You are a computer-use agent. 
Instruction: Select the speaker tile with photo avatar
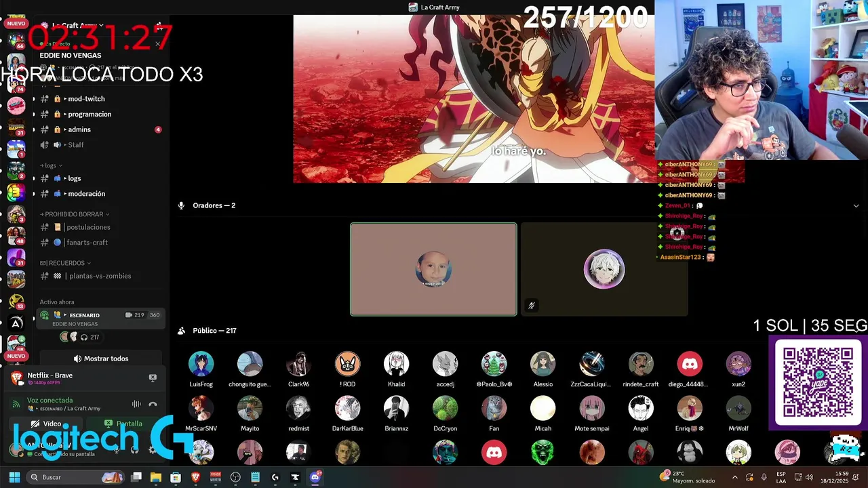(x=433, y=269)
